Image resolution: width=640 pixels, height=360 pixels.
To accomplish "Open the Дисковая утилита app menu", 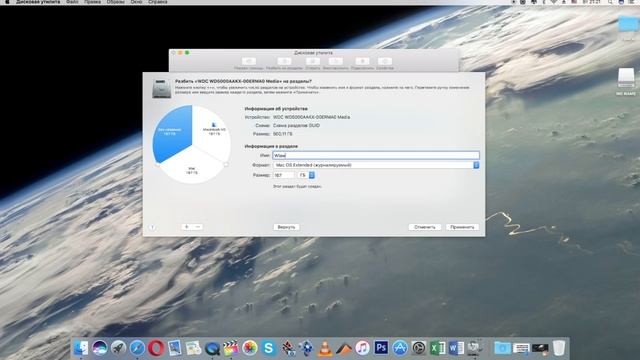I will click(x=38, y=2).
